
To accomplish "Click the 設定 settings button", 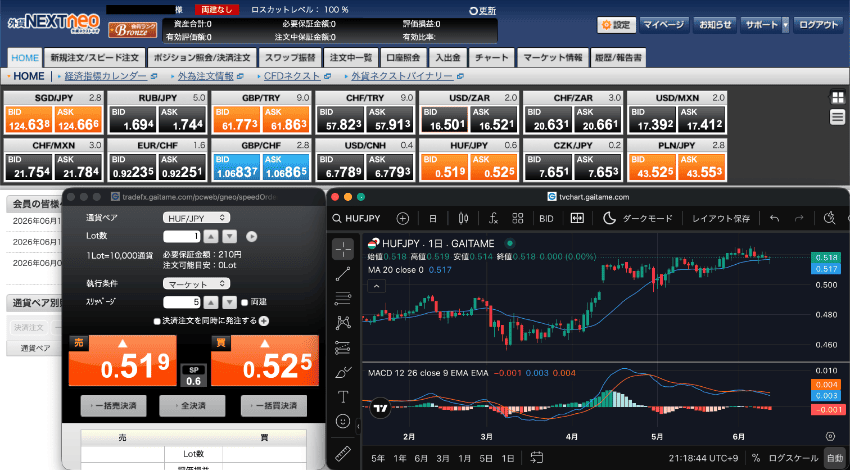I will coord(616,25).
